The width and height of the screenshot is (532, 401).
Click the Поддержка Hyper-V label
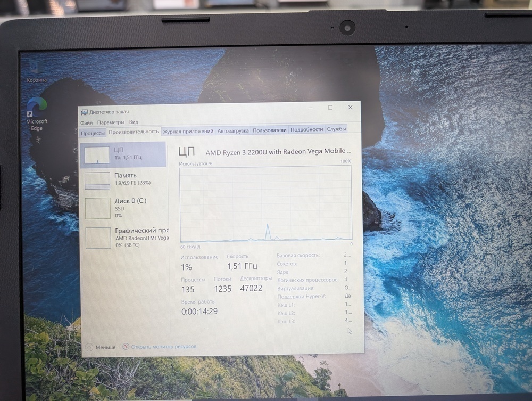(x=301, y=297)
